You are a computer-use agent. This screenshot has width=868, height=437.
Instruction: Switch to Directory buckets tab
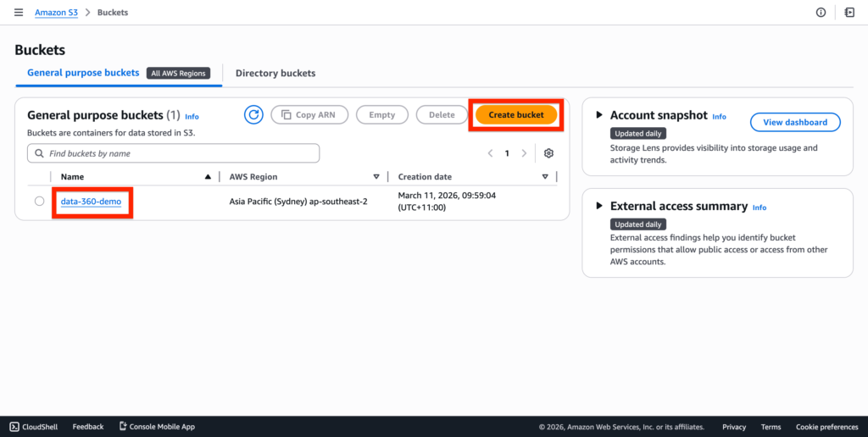coord(275,74)
